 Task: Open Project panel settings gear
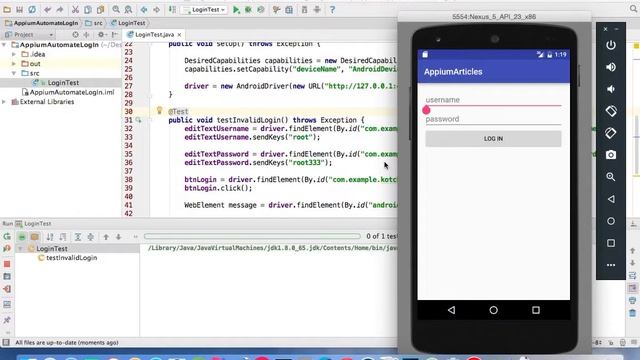(x=101, y=35)
